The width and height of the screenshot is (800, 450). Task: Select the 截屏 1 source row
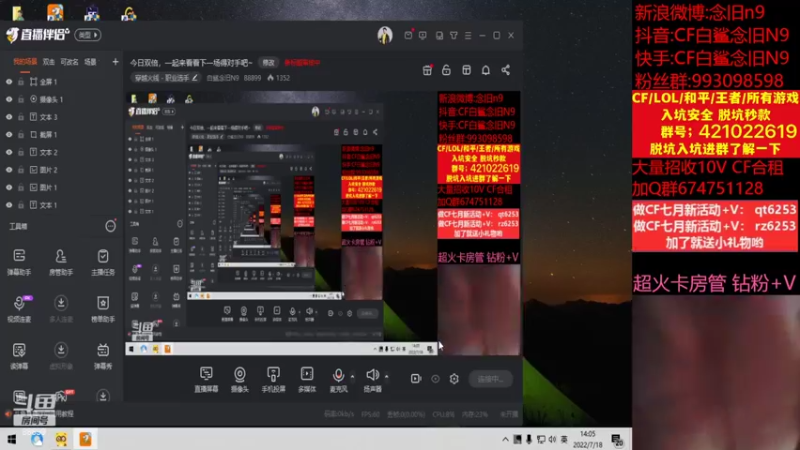click(x=61, y=135)
